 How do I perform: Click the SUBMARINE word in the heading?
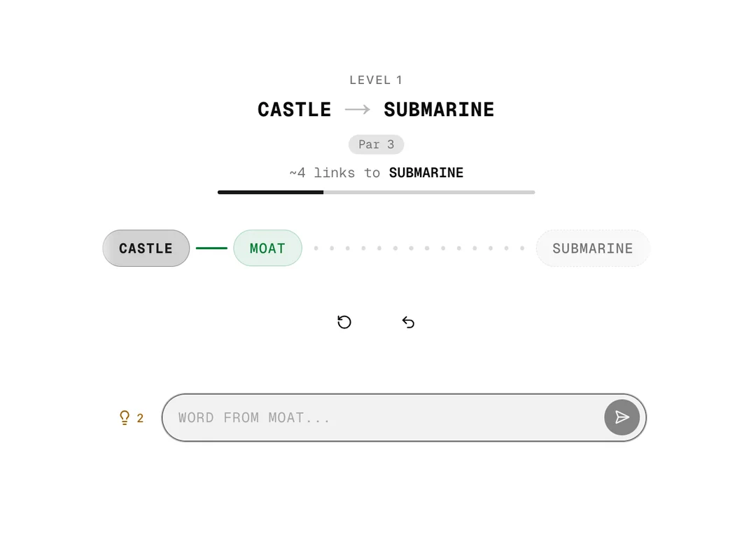pyautogui.click(x=439, y=110)
